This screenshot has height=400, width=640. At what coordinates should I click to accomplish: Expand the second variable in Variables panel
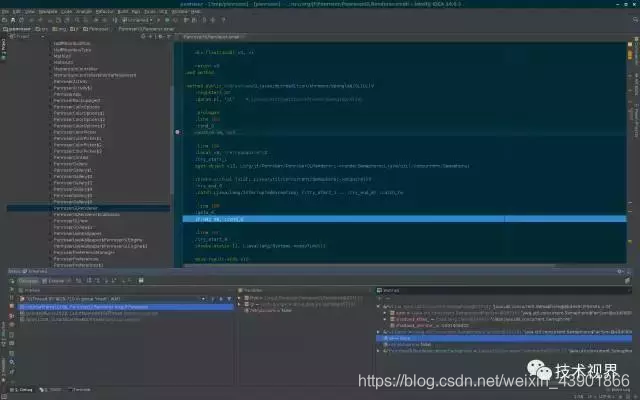coord(240,304)
